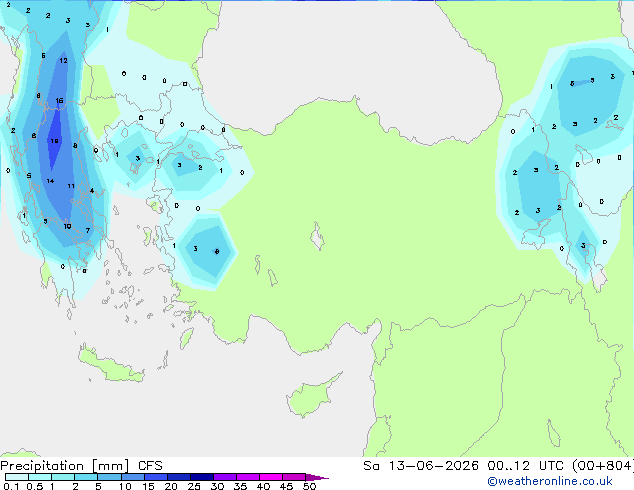
Task: Click the map value '16' over the Balkans
Action: [59, 101]
